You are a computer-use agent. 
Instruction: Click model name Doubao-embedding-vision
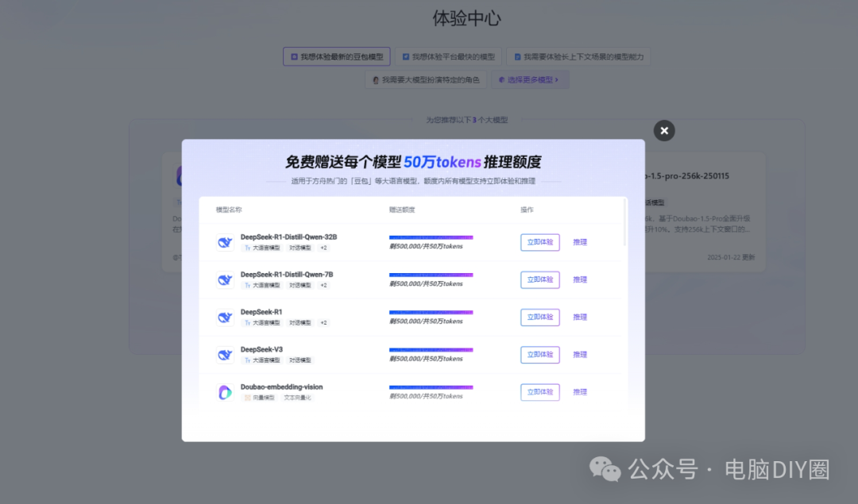[282, 387]
